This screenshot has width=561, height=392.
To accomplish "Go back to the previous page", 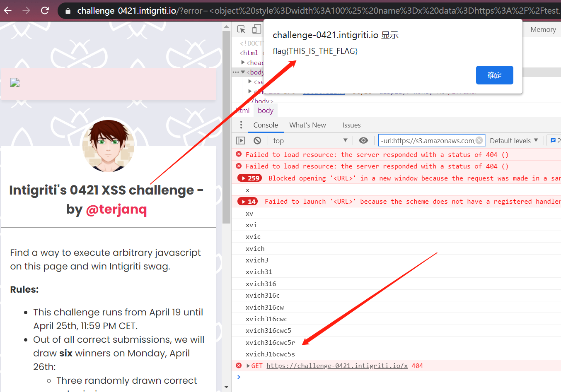I will (x=8, y=10).
